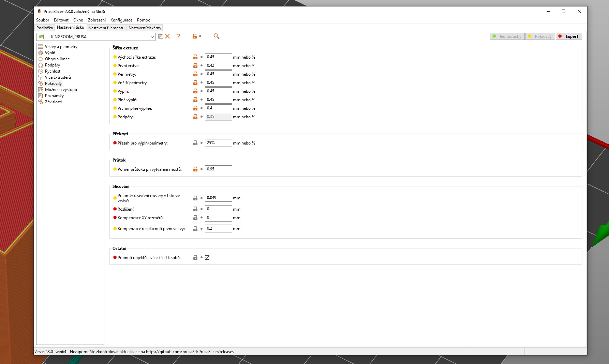The height and width of the screenshot is (364, 609).
Task: Click the orange unlocked padlock in the preset toolbar
Action: click(x=195, y=36)
